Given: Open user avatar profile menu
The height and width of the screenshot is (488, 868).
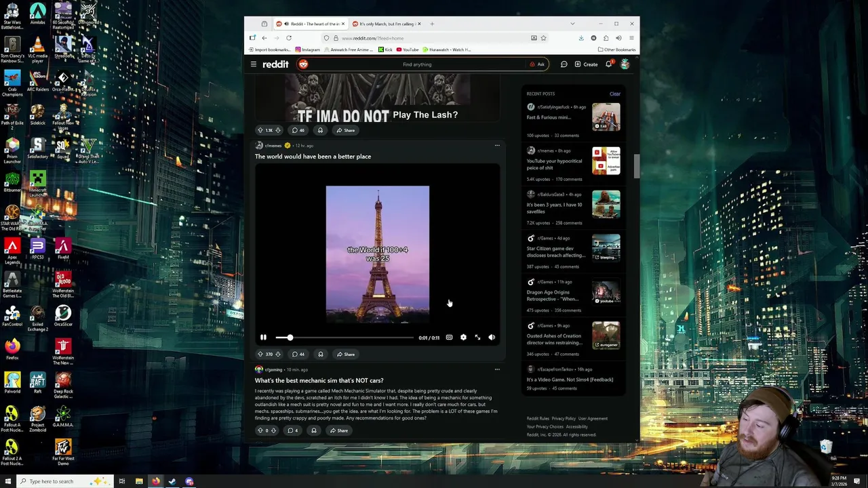Looking at the screenshot, I should click(x=625, y=64).
